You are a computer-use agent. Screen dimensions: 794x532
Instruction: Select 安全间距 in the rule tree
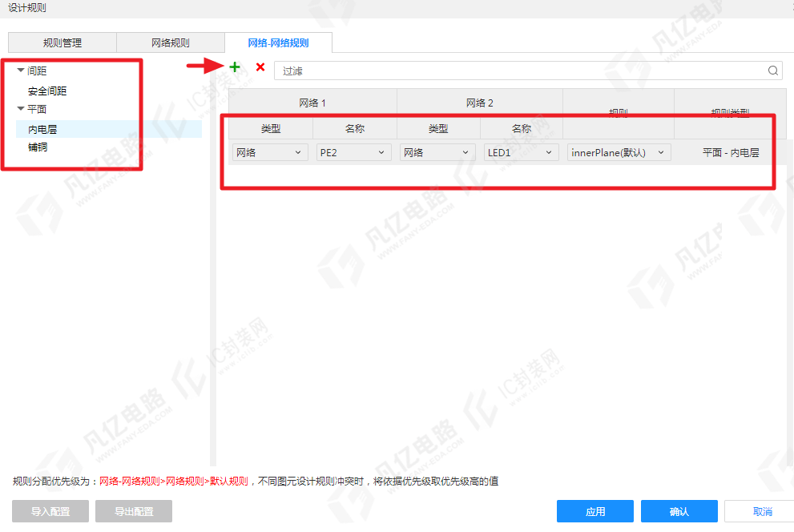click(x=47, y=91)
